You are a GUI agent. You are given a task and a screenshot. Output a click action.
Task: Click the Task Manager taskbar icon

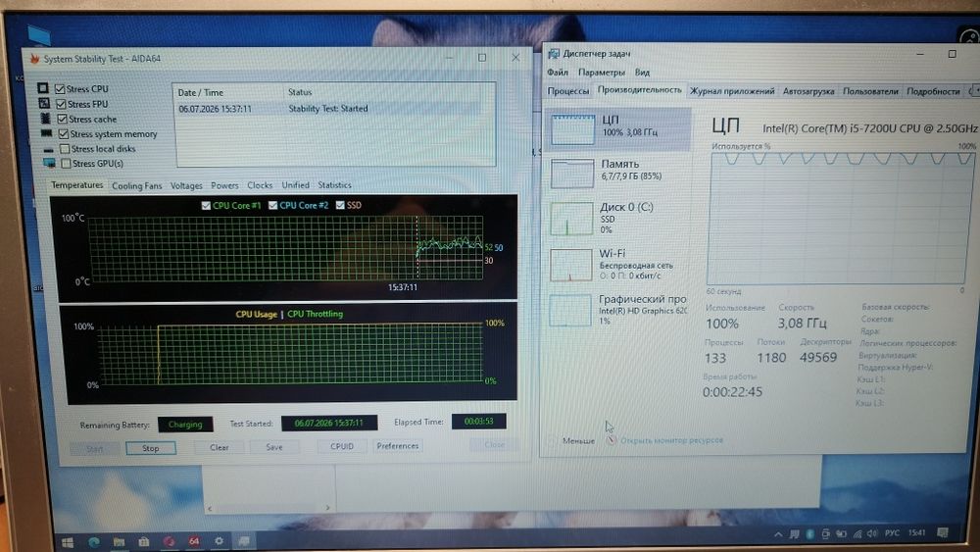point(244,541)
